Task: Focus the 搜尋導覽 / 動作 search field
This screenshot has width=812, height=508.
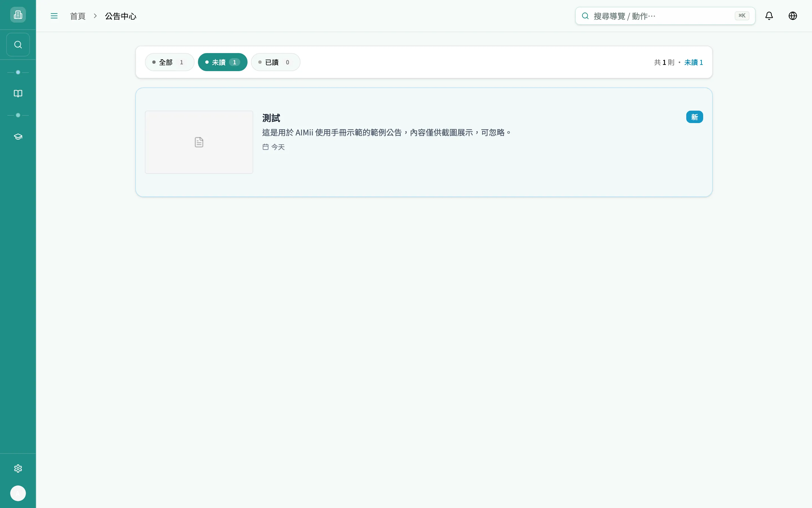Action: coord(665,16)
